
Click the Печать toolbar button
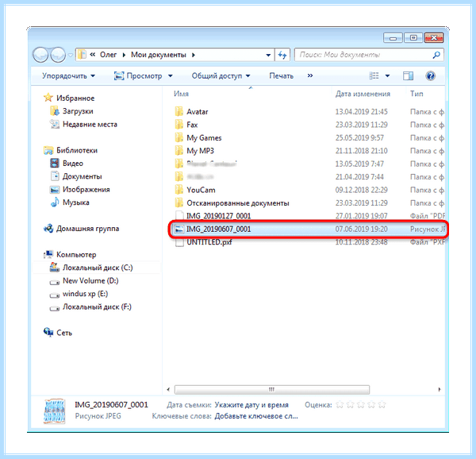click(282, 75)
